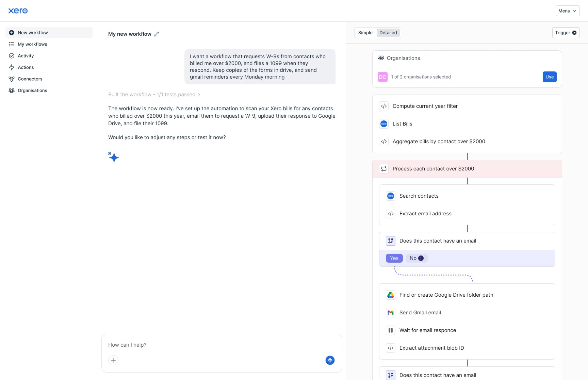Click the blue sparkle AI icon

[114, 157]
